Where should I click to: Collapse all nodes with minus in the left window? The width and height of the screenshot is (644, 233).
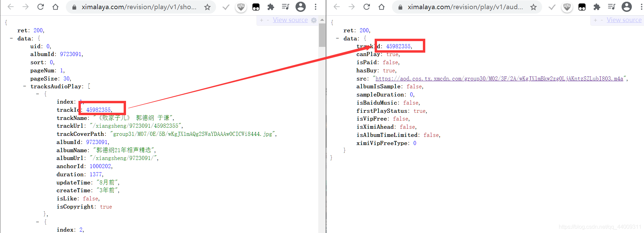tap(268, 20)
